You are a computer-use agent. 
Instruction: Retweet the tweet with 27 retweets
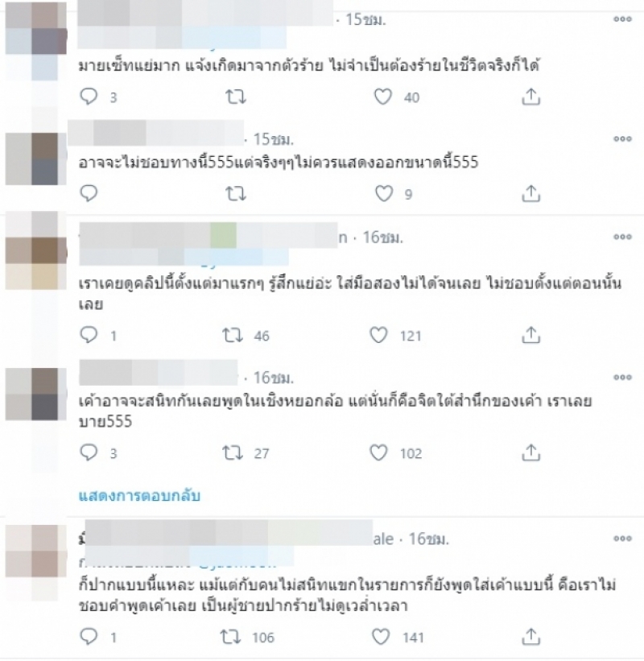point(233,452)
